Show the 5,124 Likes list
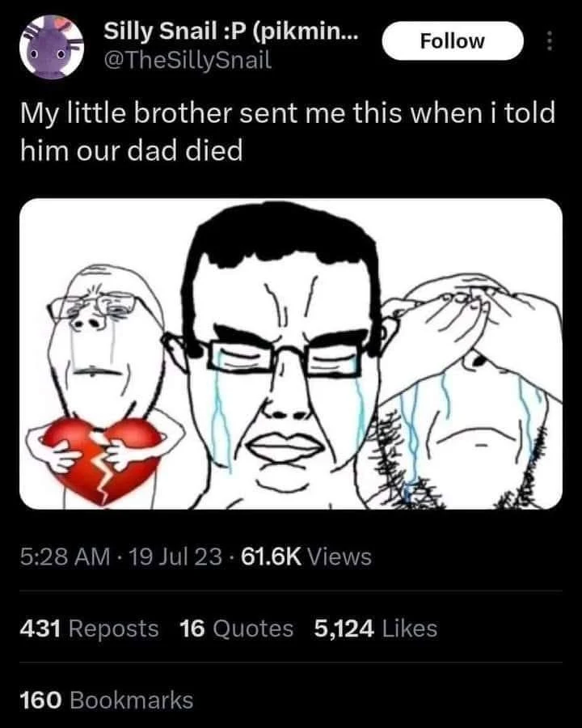This screenshot has height=728, width=582. (375, 629)
